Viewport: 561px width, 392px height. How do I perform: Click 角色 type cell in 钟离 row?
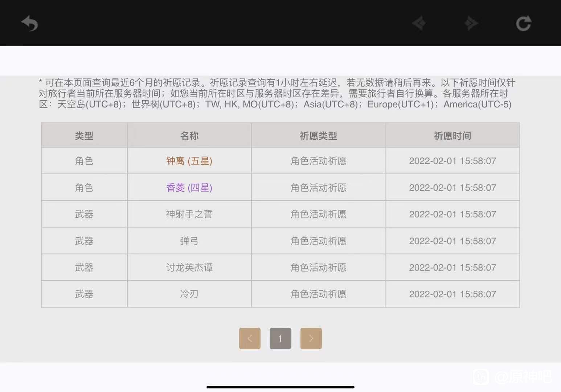click(x=84, y=161)
